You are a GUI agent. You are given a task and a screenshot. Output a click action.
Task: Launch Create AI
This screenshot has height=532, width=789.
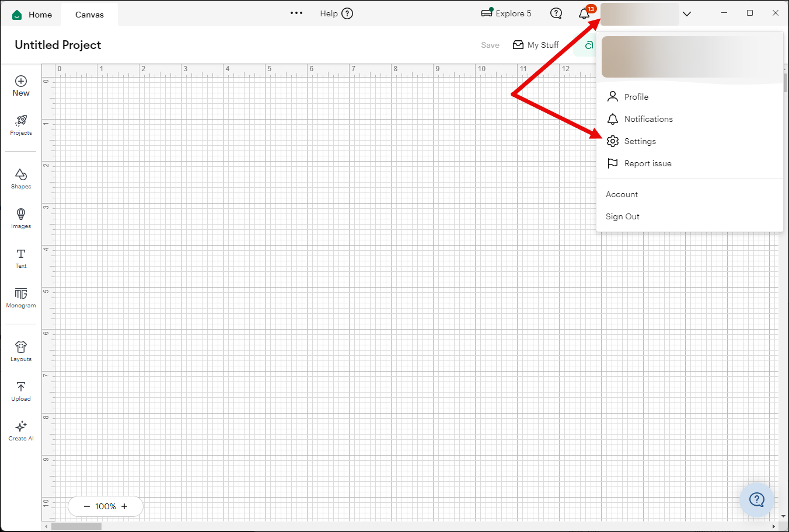point(20,430)
